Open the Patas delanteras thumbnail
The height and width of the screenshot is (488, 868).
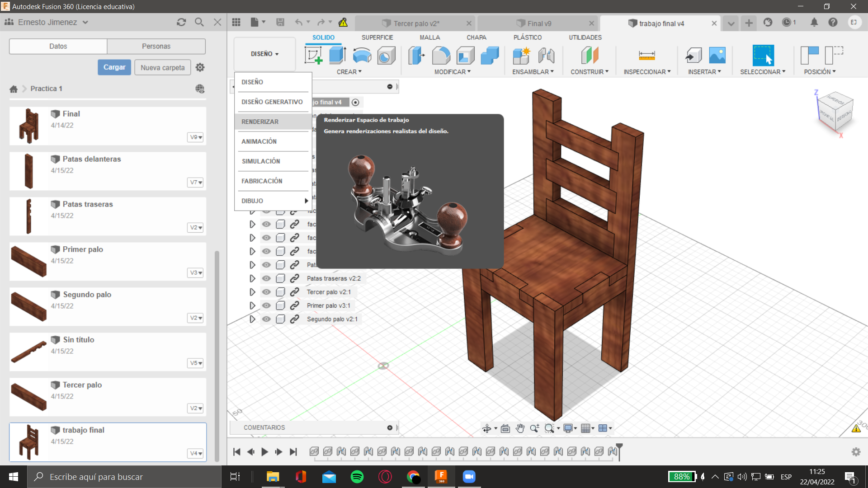point(29,171)
